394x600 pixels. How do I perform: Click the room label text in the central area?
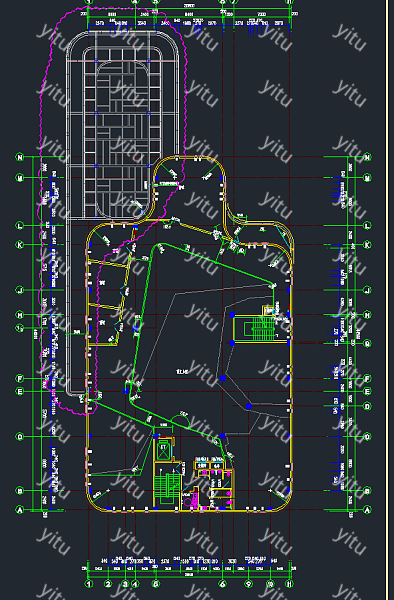pyautogui.click(x=182, y=371)
